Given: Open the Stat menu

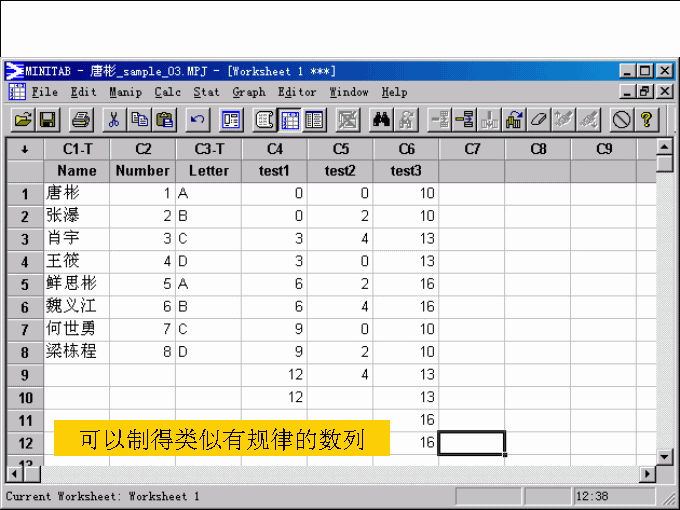Looking at the screenshot, I should point(206,92).
